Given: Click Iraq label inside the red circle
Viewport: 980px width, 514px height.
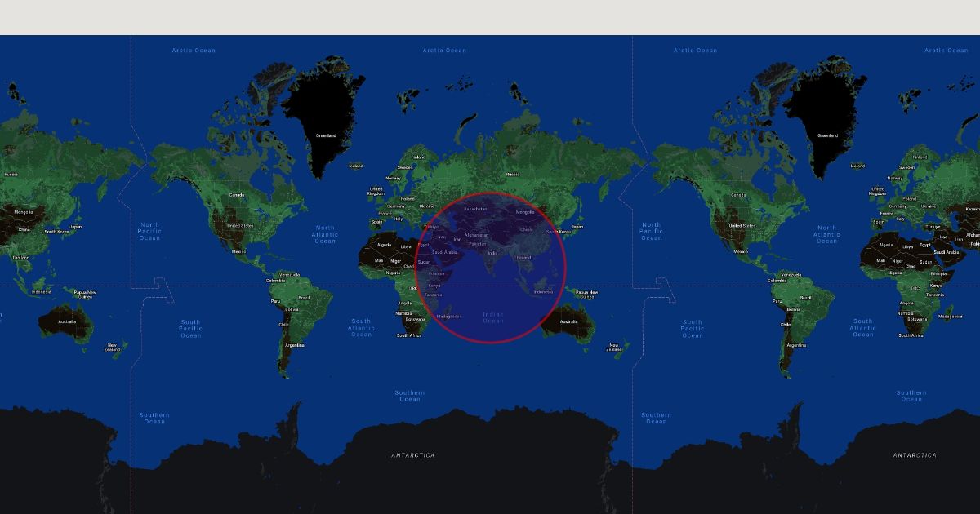Looking at the screenshot, I should [x=442, y=237].
